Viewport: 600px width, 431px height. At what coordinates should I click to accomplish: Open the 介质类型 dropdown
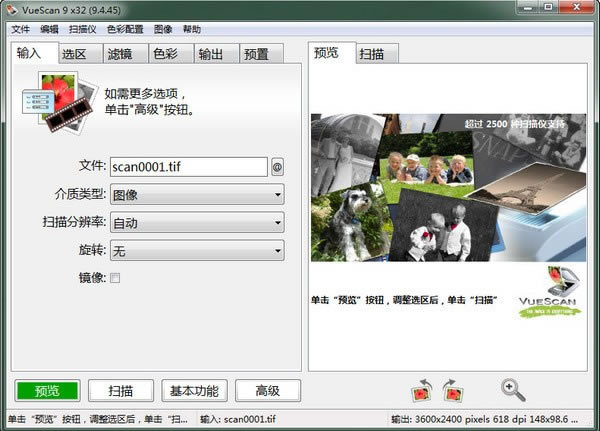pyautogui.click(x=196, y=195)
